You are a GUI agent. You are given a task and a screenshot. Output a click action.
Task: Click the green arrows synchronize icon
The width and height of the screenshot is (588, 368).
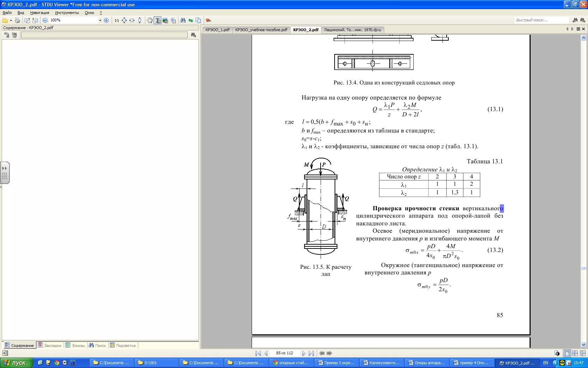pyautogui.click(x=191, y=20)
